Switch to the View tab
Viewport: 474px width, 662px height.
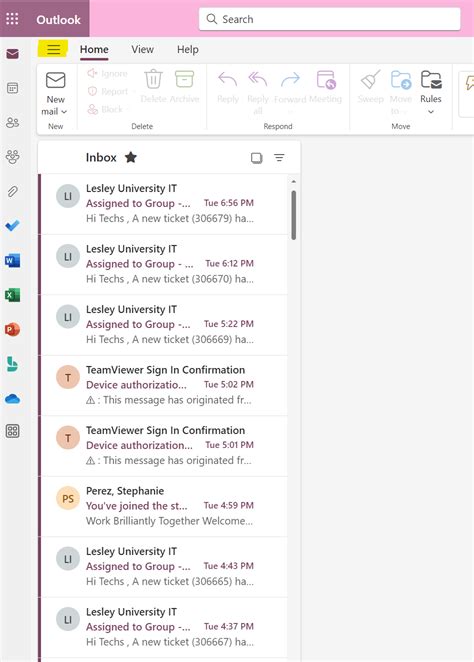[142, 49]
